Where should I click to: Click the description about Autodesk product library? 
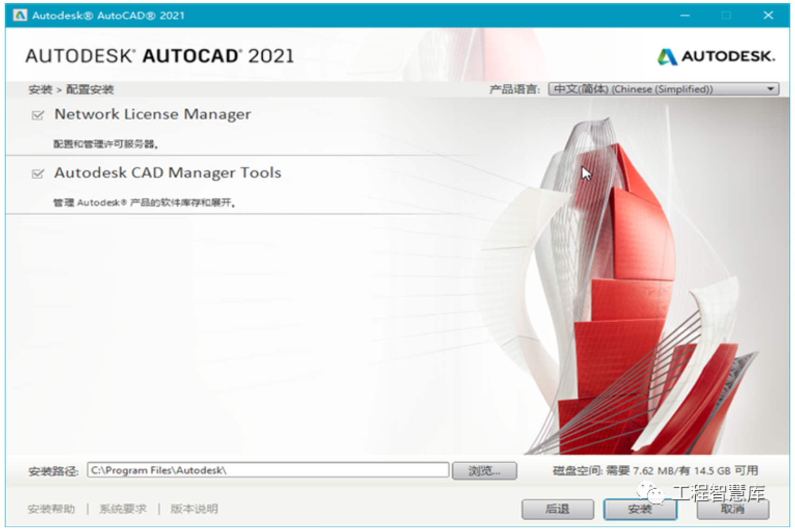(x=144, y=203)
